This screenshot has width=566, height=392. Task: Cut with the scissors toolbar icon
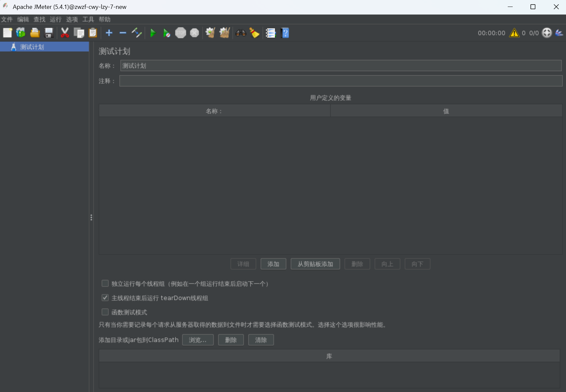pos(65,33)
